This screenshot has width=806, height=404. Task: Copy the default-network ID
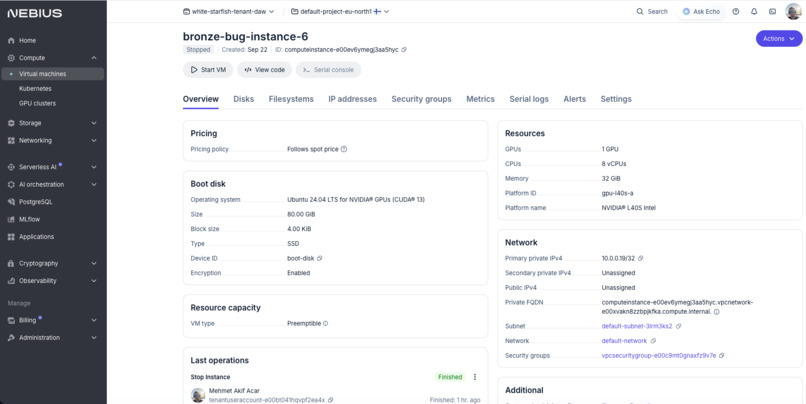click(653, 341)
